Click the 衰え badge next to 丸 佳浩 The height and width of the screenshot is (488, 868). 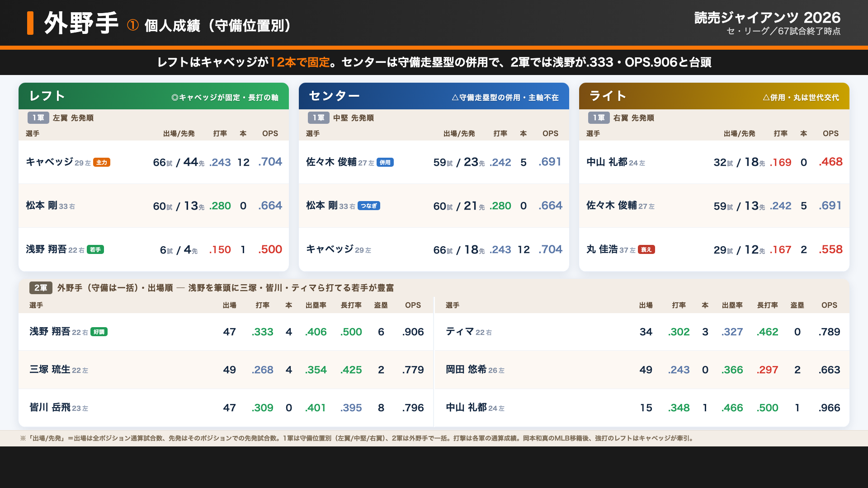coord(646,250)
